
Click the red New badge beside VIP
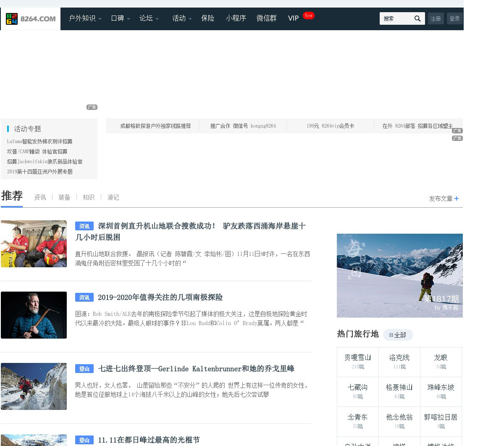309,16
